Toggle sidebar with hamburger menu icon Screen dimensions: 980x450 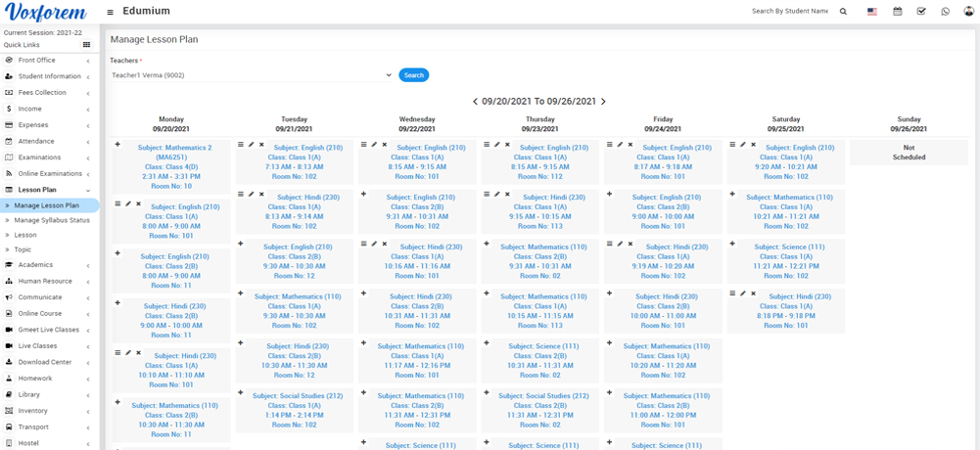110,12
